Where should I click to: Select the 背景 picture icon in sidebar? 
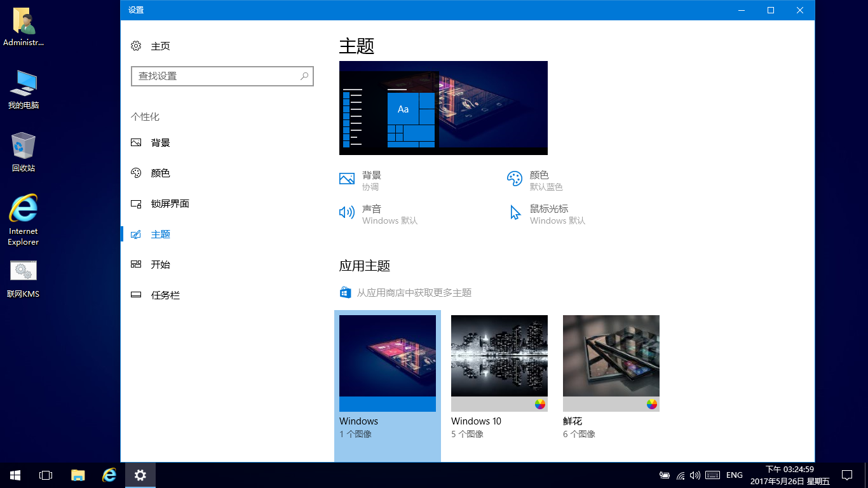136,142
